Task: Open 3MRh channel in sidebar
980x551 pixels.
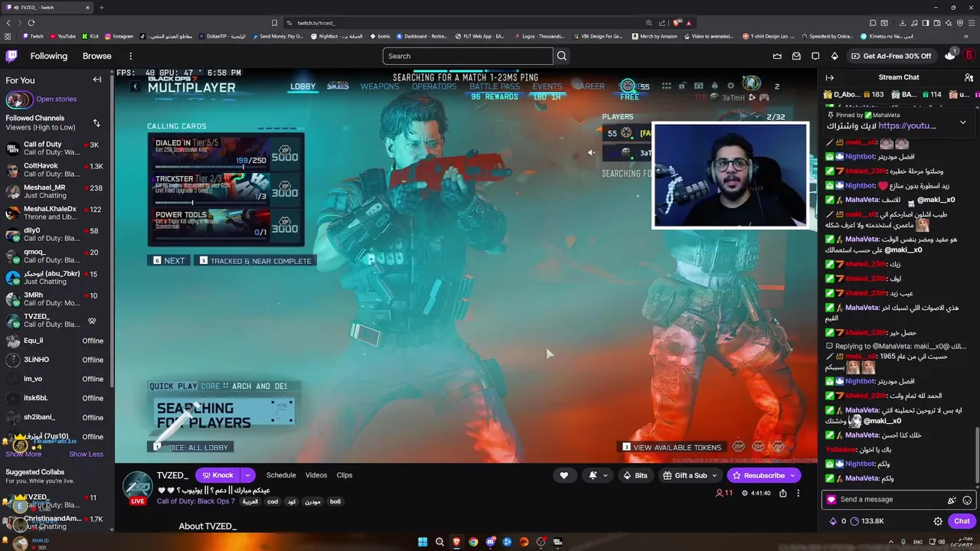Action: tap(55, 298)
